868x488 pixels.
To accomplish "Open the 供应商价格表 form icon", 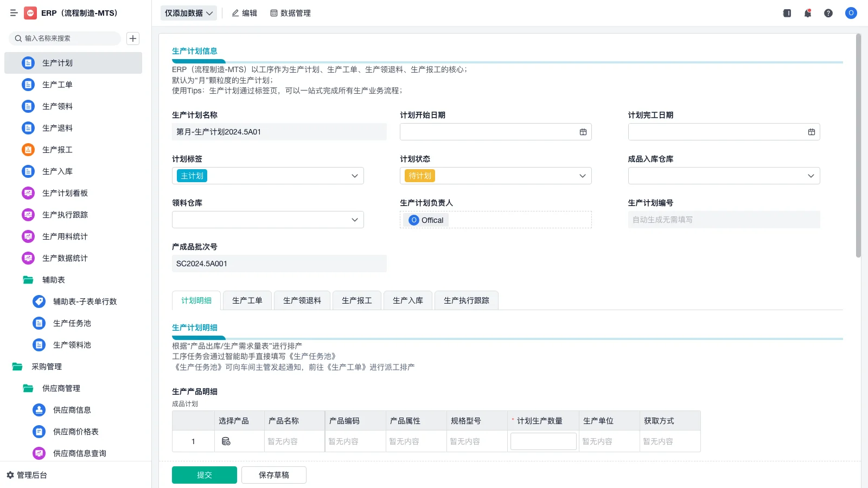I will (39, 432).
